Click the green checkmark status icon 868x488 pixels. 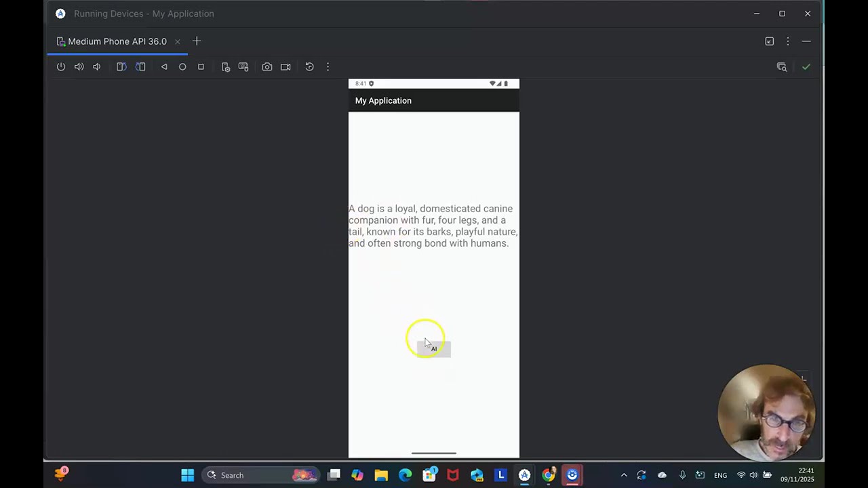pyautogui.click(x=806, y=67)
